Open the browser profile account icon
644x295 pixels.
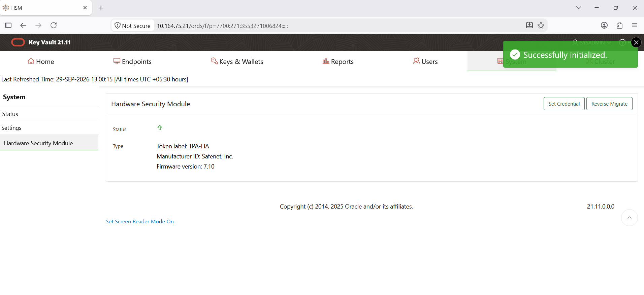coord(604,25)
